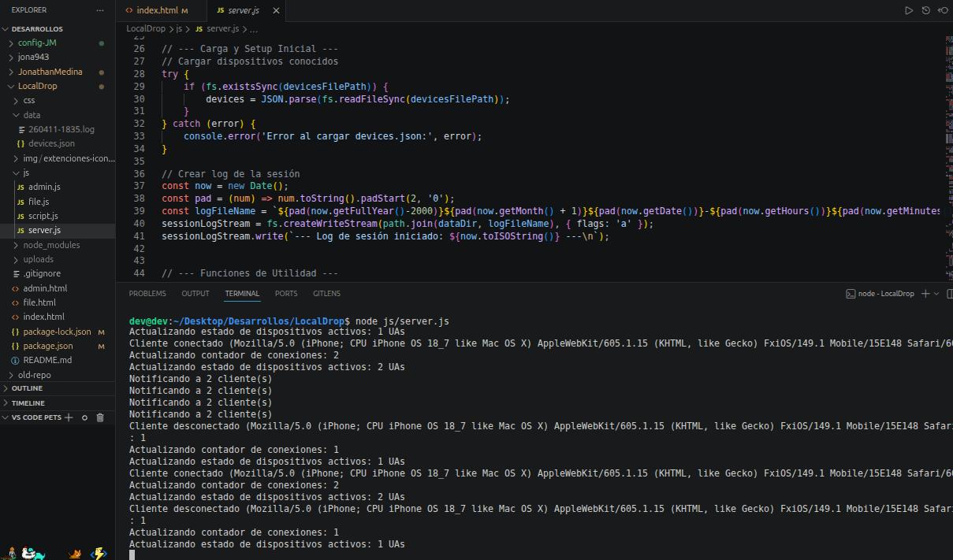Click the Explorer more actions ellipsis
Viewport: 953px width, 560px height.
(x=99, y=10)
